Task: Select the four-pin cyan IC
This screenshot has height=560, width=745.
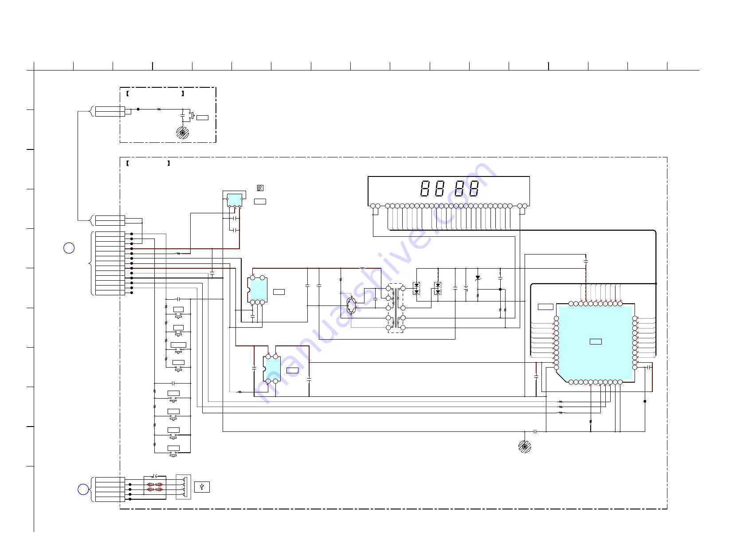Action: [272, 369]
